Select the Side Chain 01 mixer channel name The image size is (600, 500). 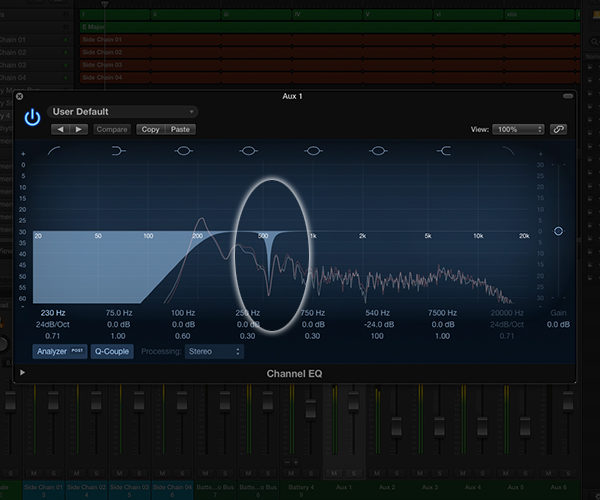click(x=43, y=487)
